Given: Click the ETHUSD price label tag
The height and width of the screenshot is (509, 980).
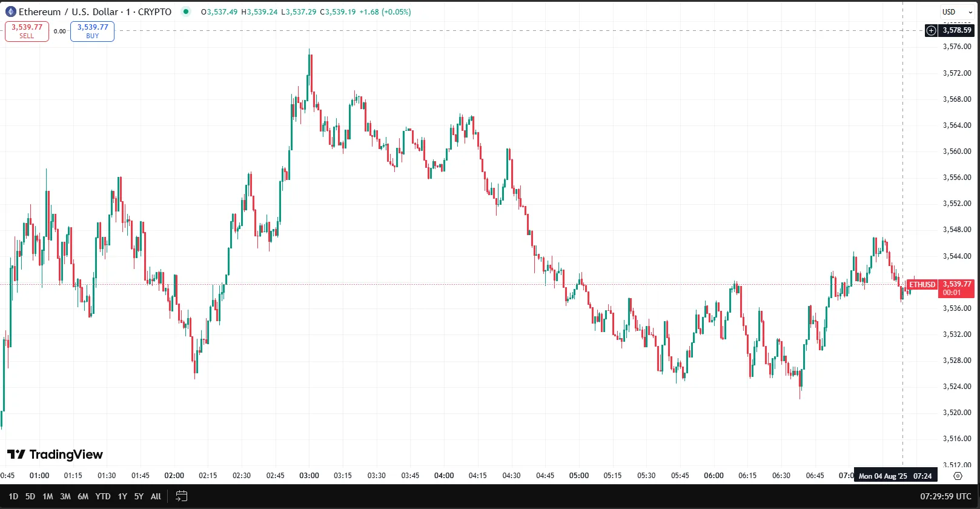Looking at the screenshot, I should point(922,284).
